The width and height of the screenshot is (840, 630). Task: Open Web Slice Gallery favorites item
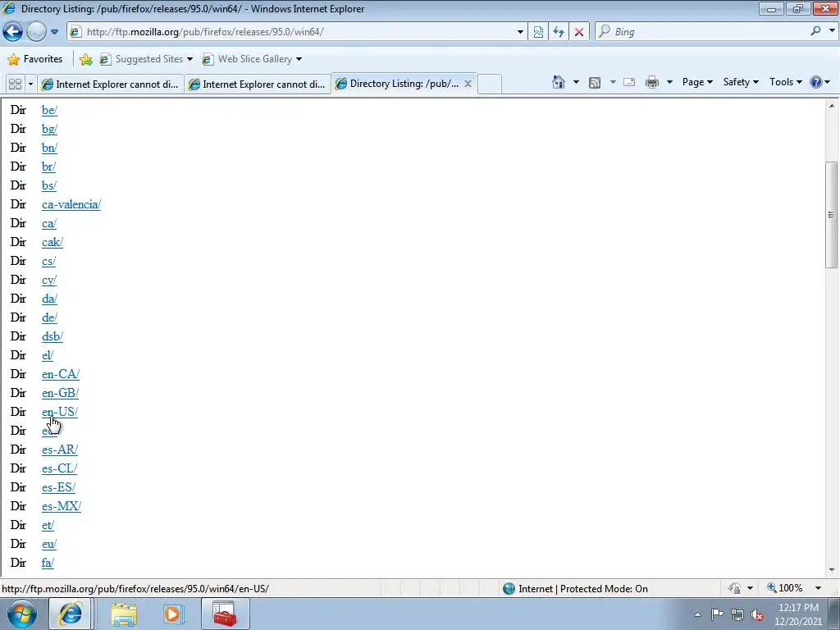[x=251, y=59]
